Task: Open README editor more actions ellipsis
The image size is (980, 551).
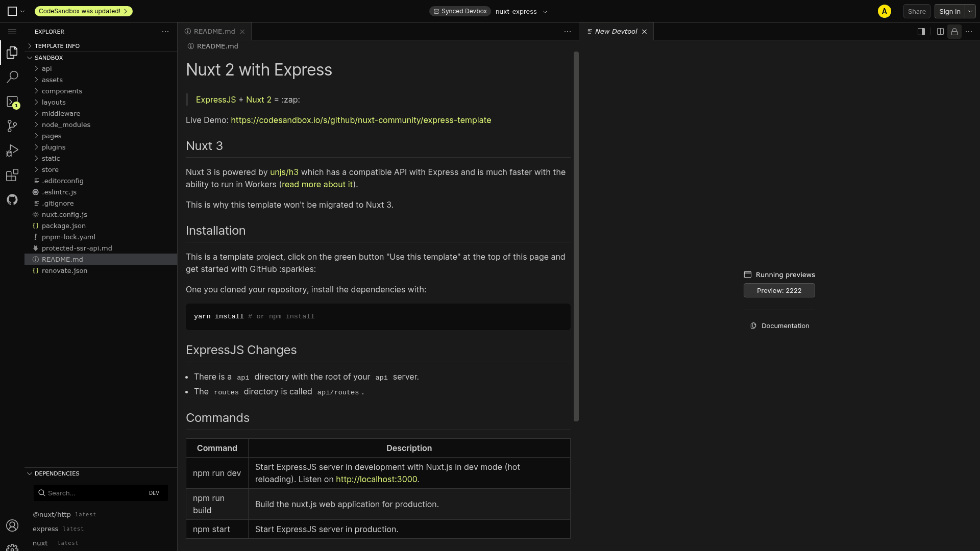Action: tap(568, 32)
